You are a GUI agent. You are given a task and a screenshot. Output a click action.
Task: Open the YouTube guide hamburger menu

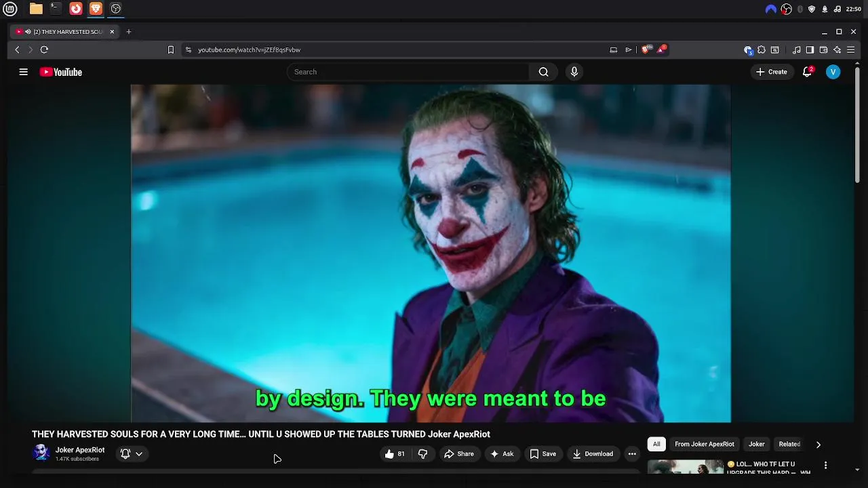(x=23, y=72)
